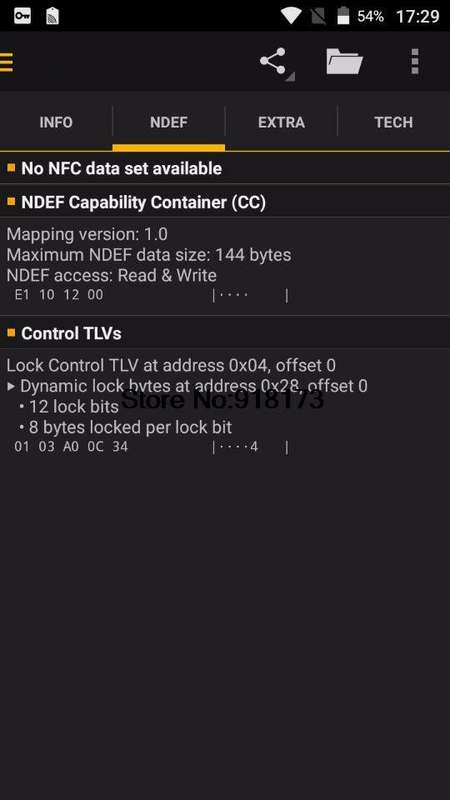The image size is (450, 800).
Task: Select the NDEF tab
Action: pyautogui.click(x=169, y=122)
